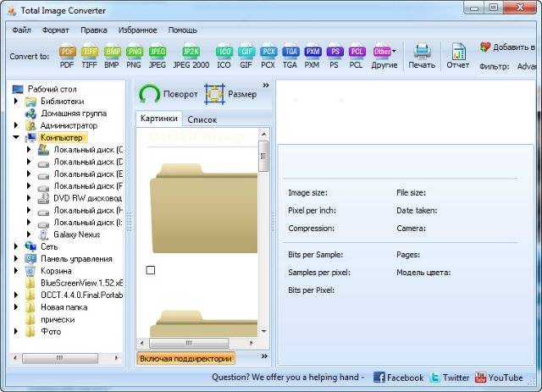Toggle Включая поддиректории button

tap(186, 359)
